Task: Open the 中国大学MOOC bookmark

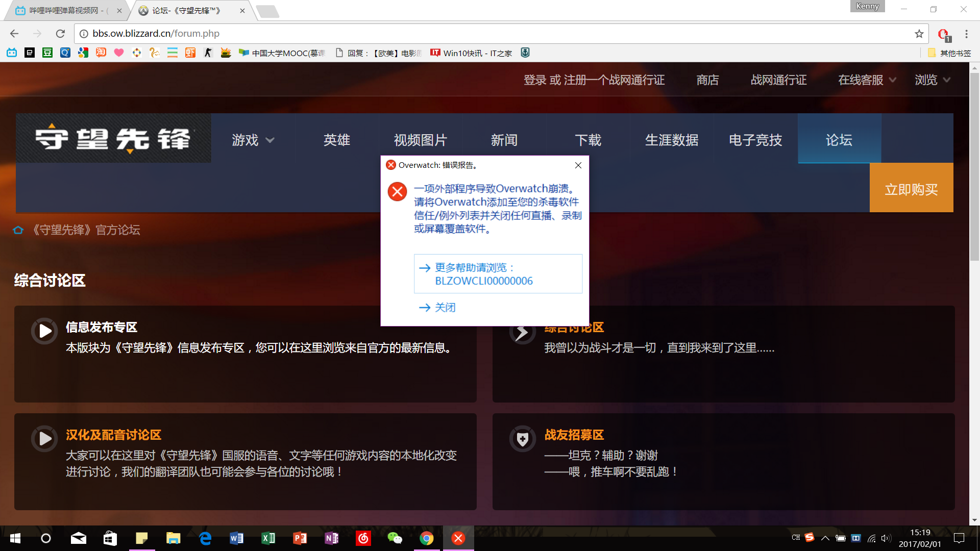Action: click(282, 53)
